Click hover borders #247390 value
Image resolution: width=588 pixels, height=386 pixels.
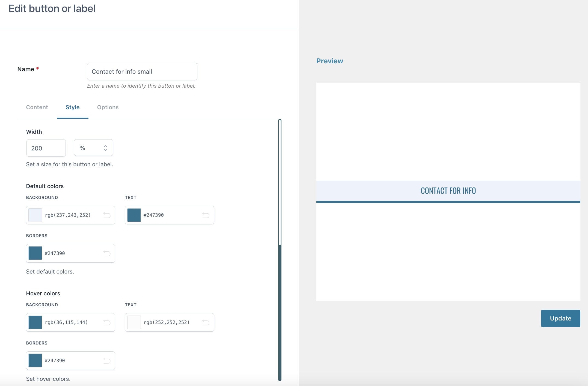(55, 361)
